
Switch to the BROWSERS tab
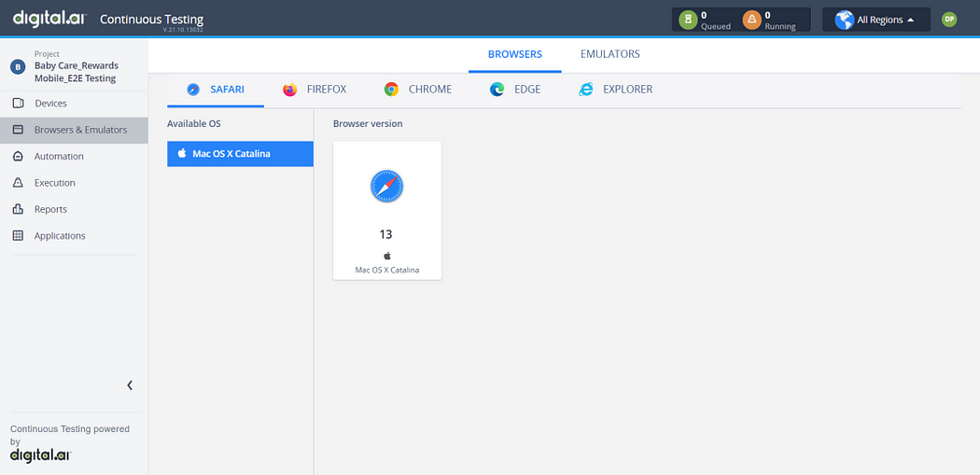(515, 54)
